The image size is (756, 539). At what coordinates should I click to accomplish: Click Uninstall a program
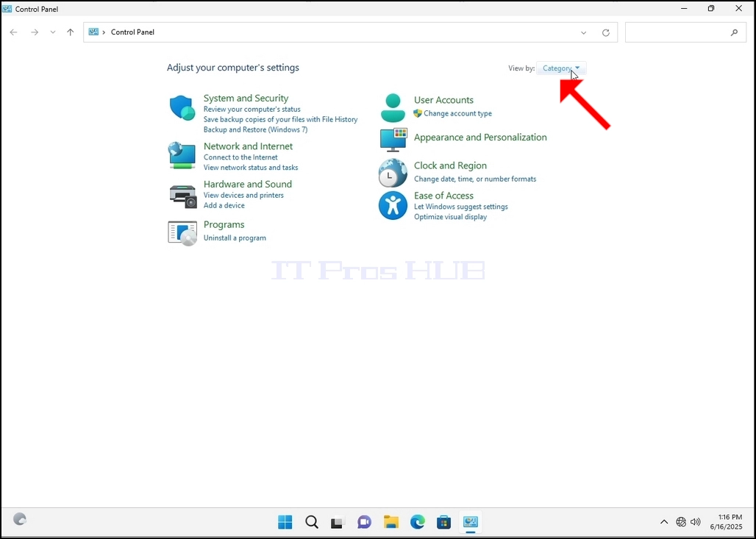[235, 238]
